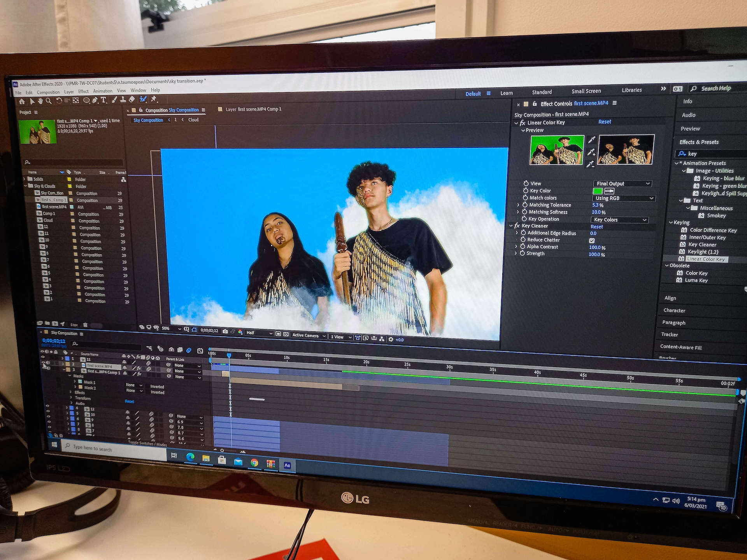The image size is (747, 560).
Task: Toggle the Inverted box for Mask 2
Action: point(147,392)
